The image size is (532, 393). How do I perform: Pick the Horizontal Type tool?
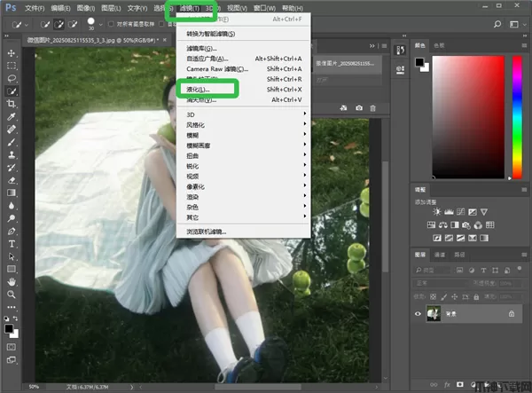(x=12, y=243)
